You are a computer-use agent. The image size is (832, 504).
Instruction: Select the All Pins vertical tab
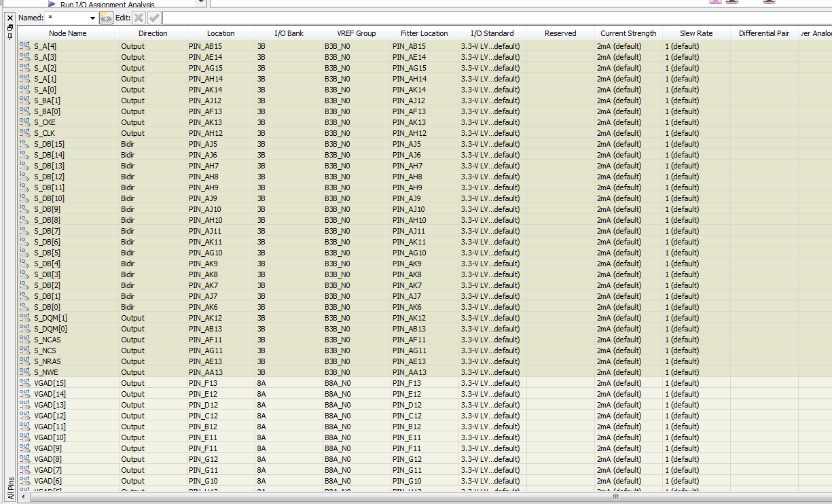pos(10,488)
